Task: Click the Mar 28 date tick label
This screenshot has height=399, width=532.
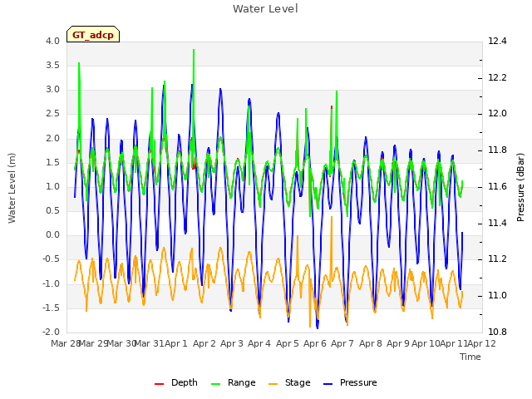Action: (66, 343)
